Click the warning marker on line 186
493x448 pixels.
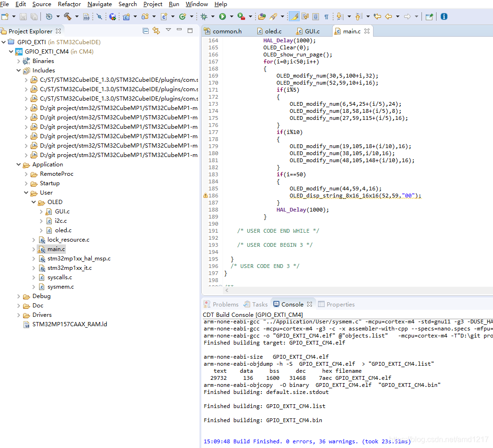coord(206,196)
